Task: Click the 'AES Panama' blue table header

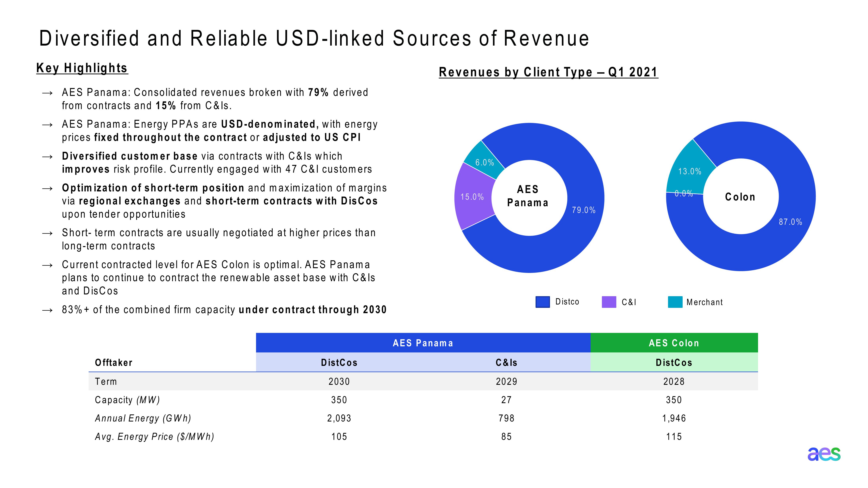Action: click(x=423, y=343)
